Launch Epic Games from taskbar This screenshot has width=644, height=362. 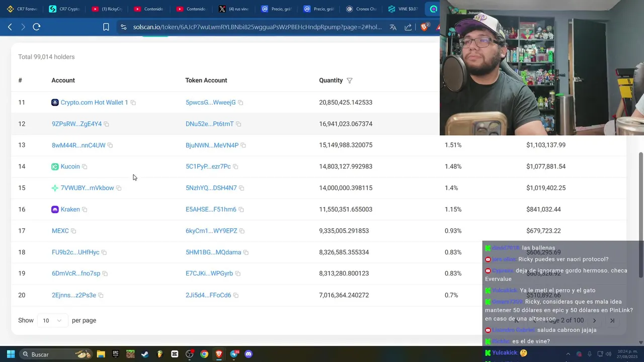pos(116,354)
